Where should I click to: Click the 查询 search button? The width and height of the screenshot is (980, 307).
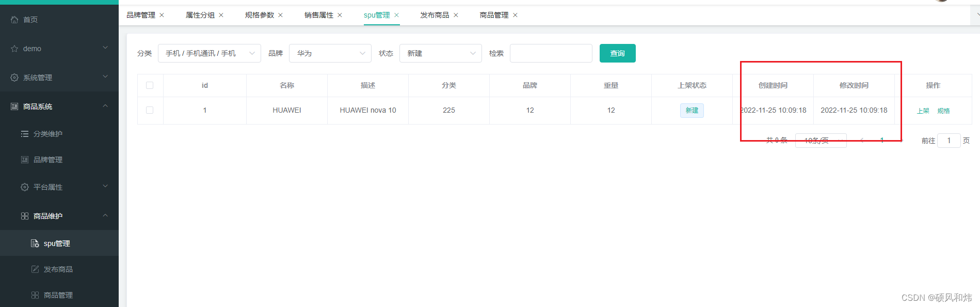[618, 53]
